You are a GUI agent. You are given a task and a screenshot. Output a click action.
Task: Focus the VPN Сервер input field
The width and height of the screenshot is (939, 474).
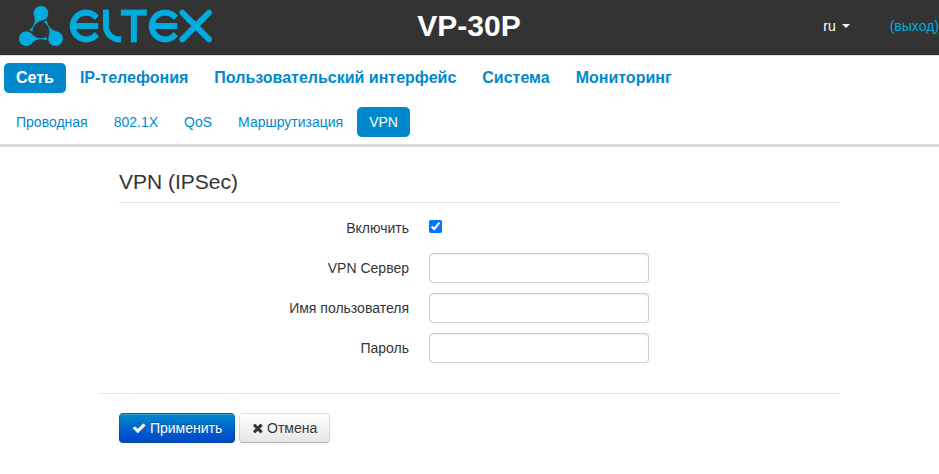point(538,268)
